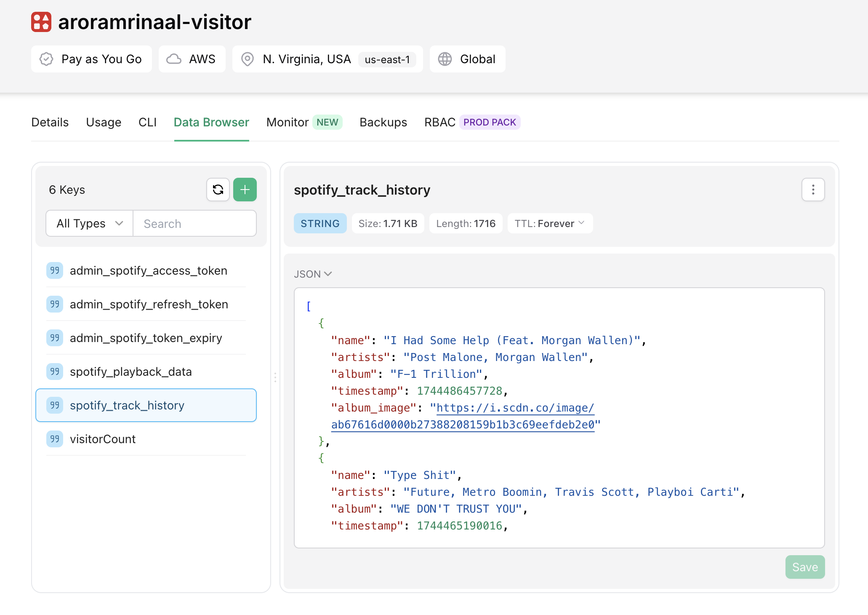Click the "WE DON'T TRUST YOU" album value

pos(456,509)
